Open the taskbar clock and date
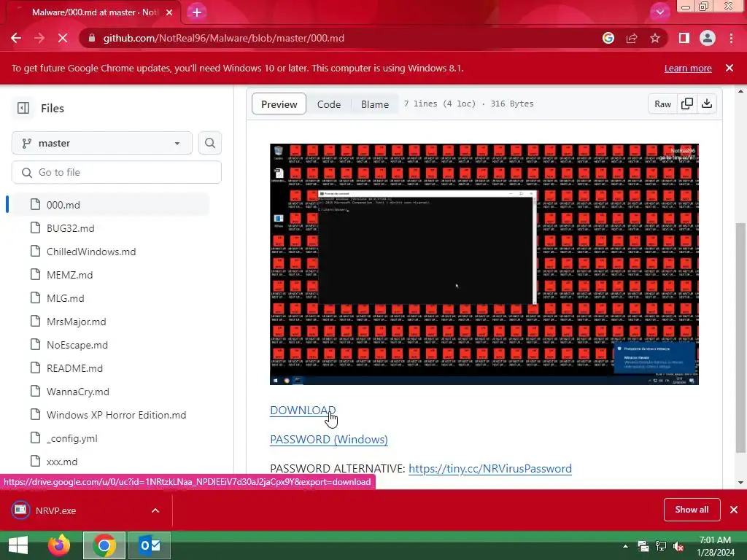Screen dimensions: 747x560 (x=715, y=546)
